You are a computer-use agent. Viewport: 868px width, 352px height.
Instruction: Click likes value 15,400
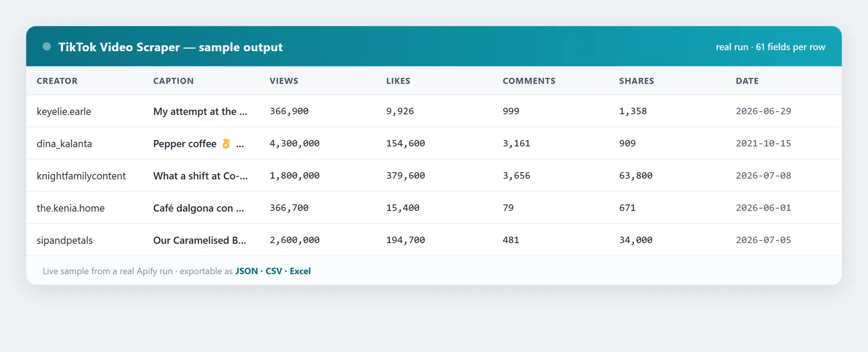click(x=403, y=208)
